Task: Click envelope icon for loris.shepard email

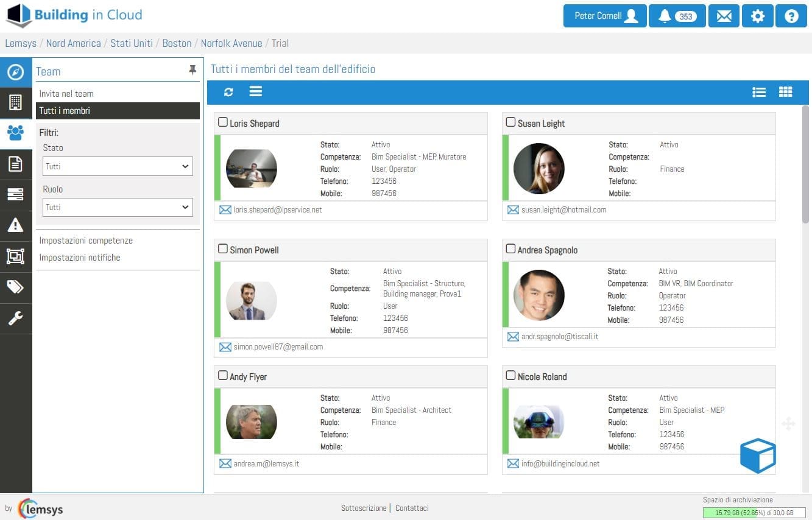Action: (x=225, y=209)
